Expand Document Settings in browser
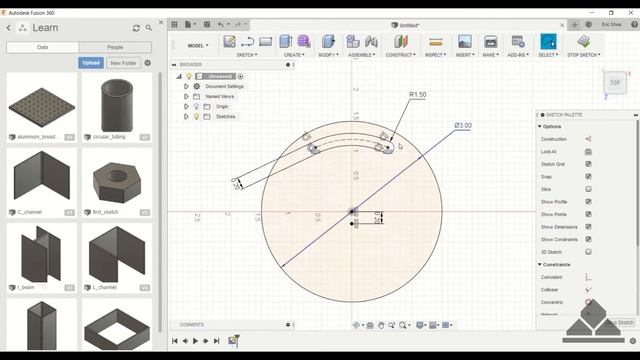 (x=186, y=87)
